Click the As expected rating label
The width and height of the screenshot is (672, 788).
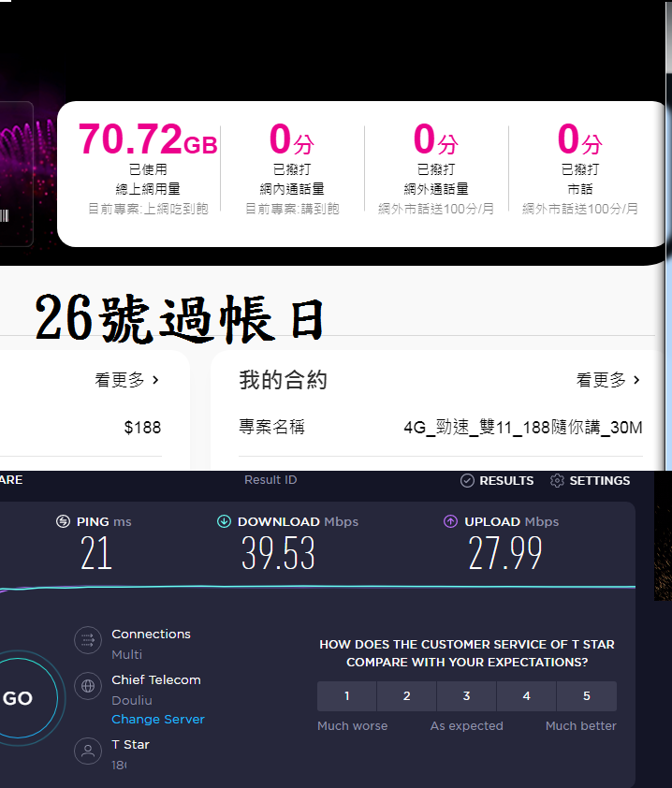coord(466,725)
